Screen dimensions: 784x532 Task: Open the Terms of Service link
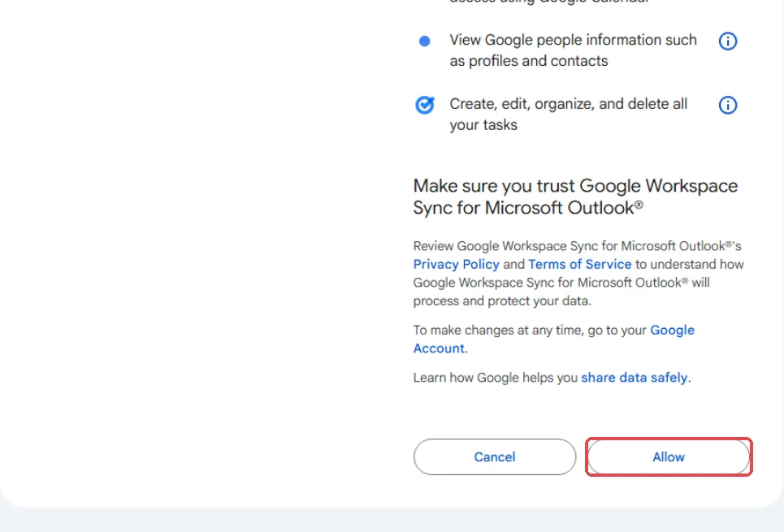point(579,264)
